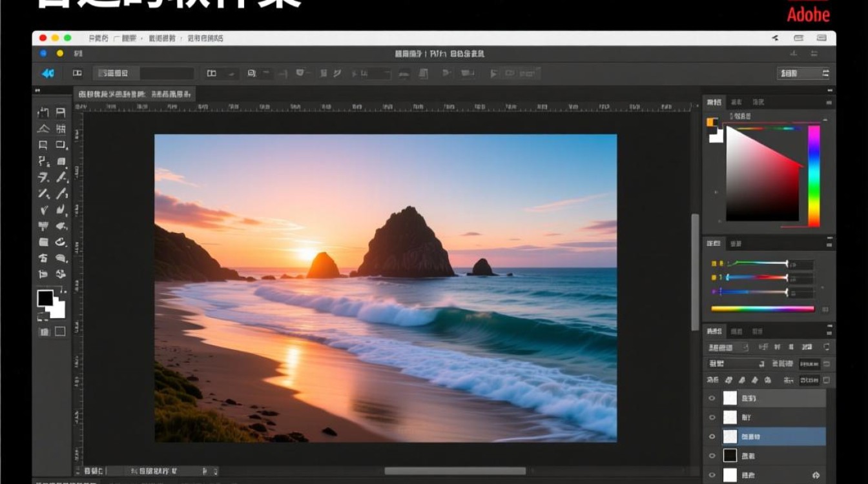Click the blue double-arrow icon in the options bar
The width and height of the screenshot is (868, 484).
click(48, 74)
